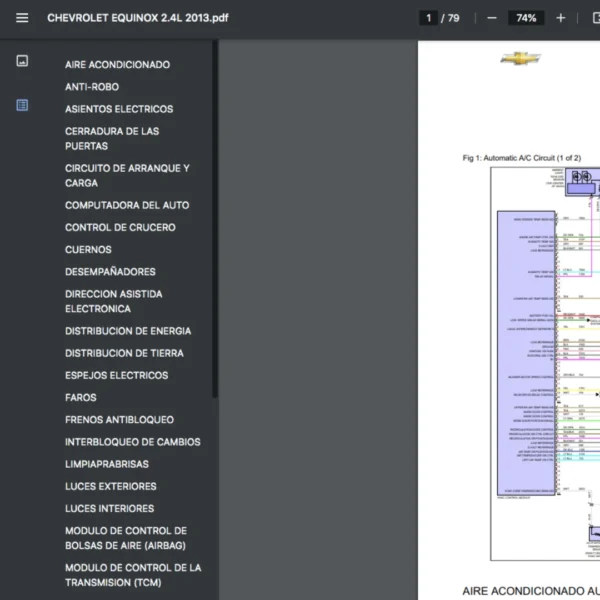Switch to document outline view icon
Viewport: 600px width, 600px height.
pos(22,105)
